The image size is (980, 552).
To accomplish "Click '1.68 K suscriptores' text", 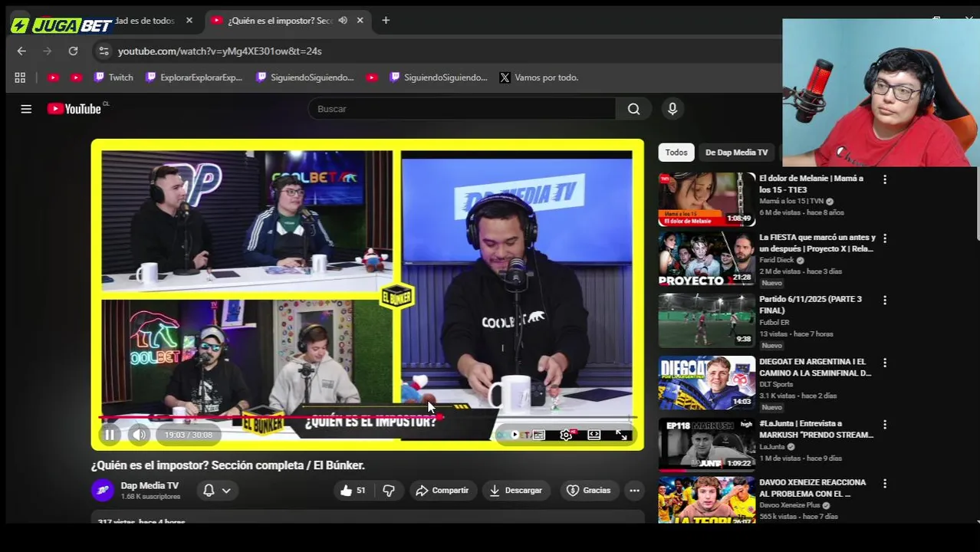I will pyautogui.click(x=150, y=497).
